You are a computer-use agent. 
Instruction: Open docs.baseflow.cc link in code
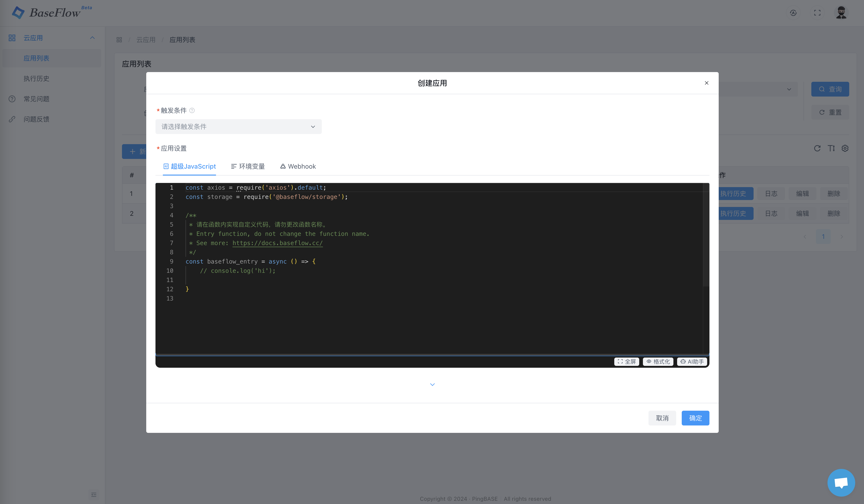[277, 243]
